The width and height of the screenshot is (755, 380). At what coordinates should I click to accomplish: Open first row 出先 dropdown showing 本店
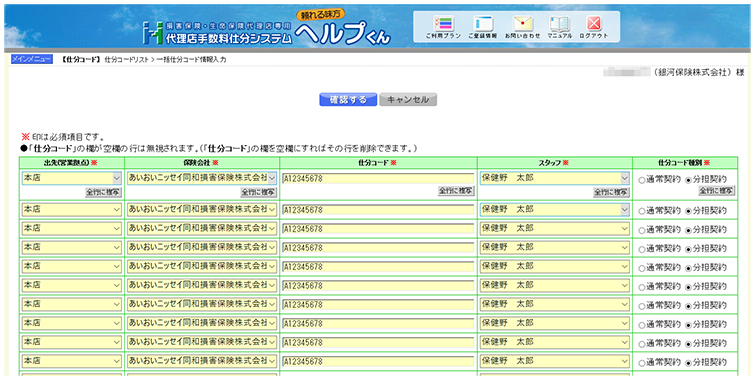pos(72,178)
